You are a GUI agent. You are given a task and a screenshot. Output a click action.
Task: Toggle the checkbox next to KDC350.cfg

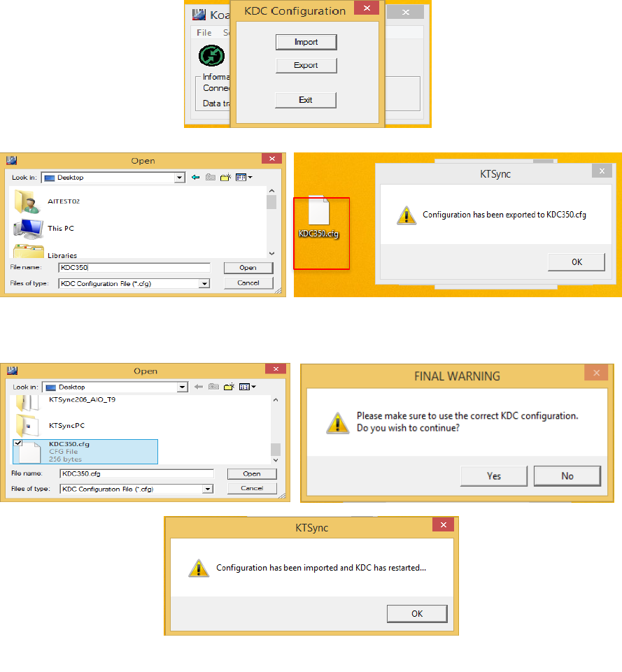[18, 443]
